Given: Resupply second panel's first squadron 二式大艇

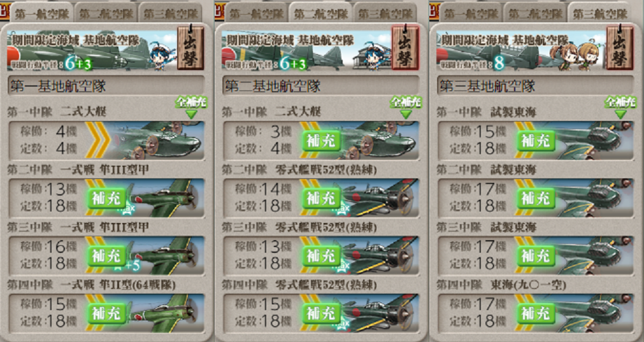Looking at the screenshot, I should tap(322, 141).
